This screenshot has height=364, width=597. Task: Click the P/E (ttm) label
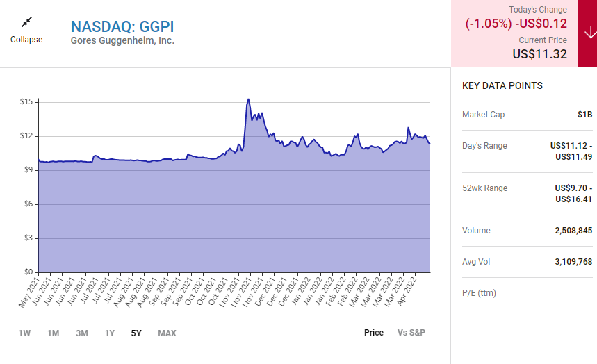click(x=479, y=293)
